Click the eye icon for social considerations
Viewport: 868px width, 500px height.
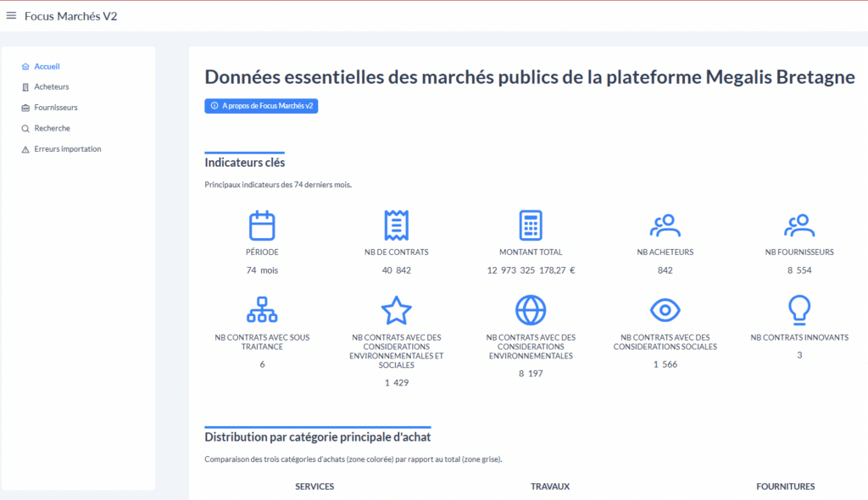665,310
